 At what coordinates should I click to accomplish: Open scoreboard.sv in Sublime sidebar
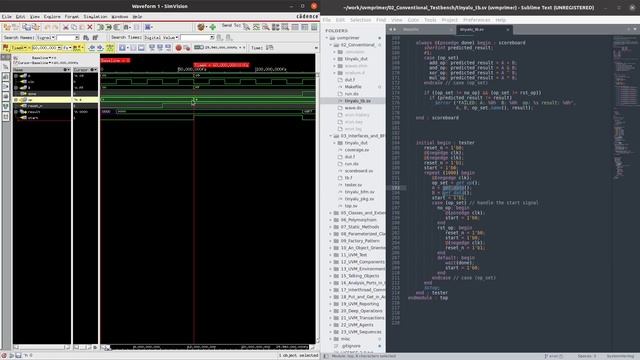click(359, 171)
